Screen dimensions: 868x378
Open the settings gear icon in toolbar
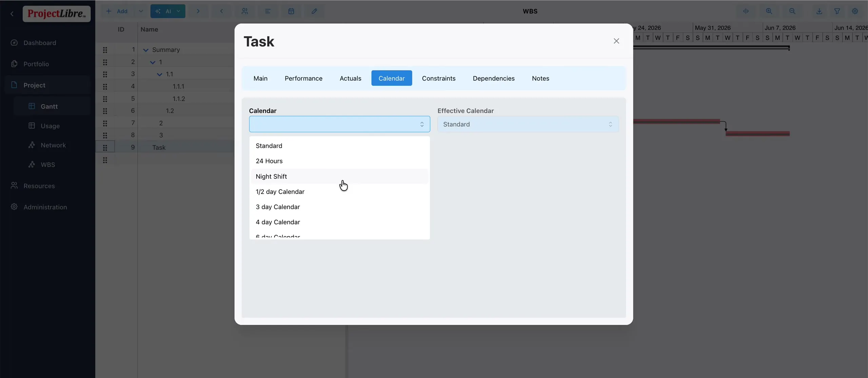[855, 11]
